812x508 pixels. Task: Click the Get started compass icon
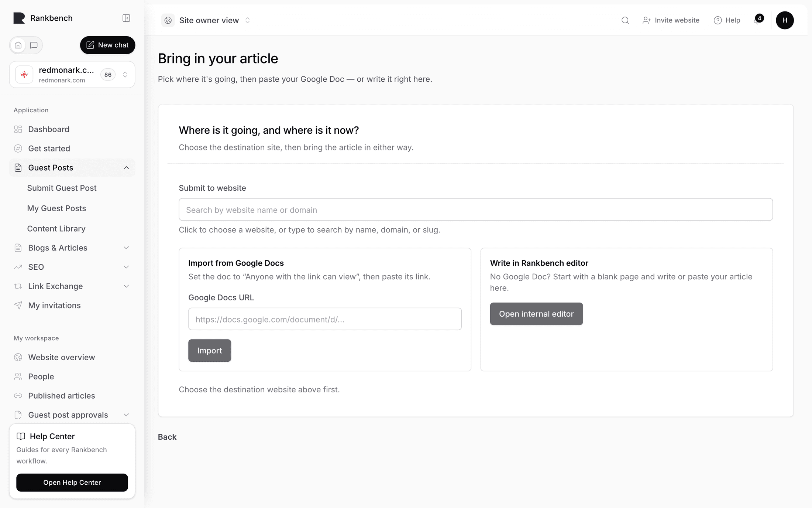point(18,149)
